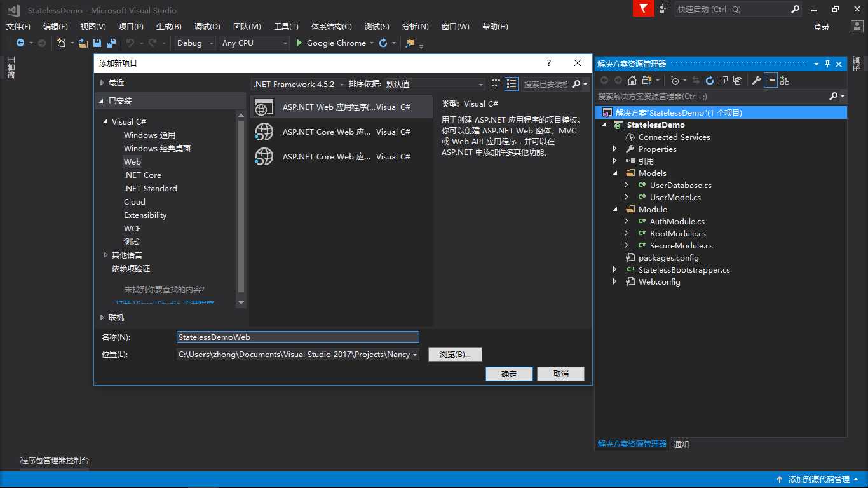Select the .NET Core category
This screenshot has height=488, width=868.
pos(142,175)
